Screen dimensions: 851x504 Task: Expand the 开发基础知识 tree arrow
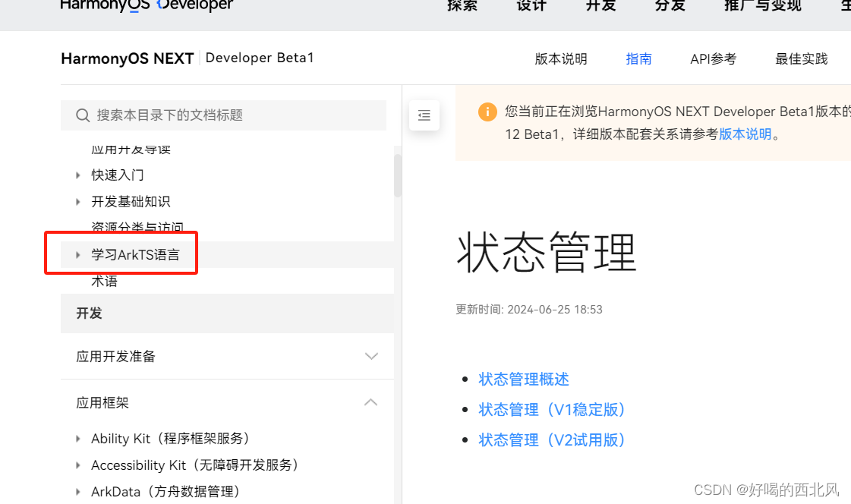click(78, 202)
